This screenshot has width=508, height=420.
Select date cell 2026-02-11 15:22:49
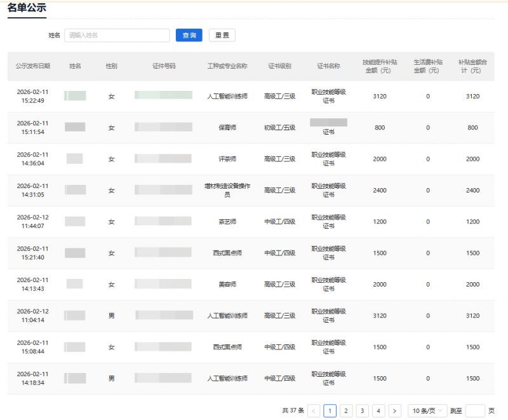(x=33, y=96)
